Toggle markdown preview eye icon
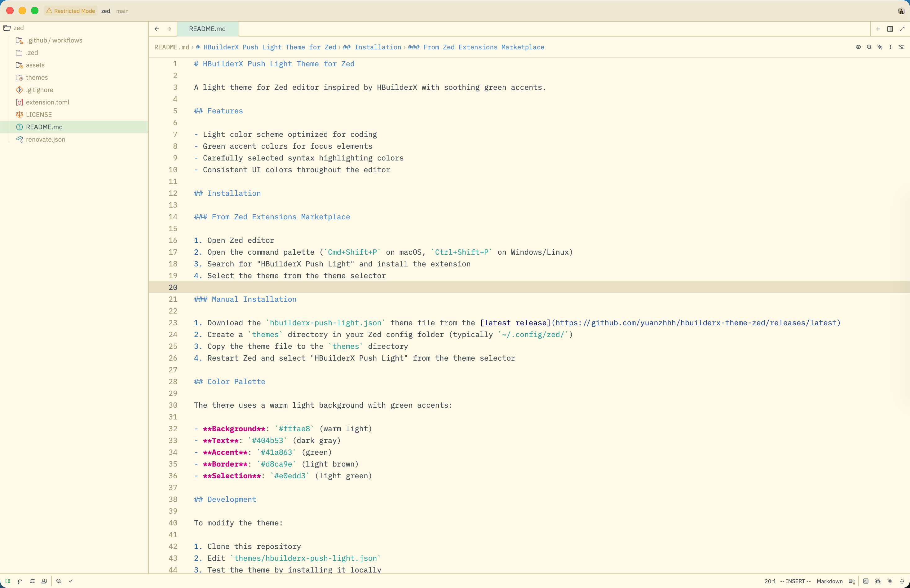 tap(859, 47)
